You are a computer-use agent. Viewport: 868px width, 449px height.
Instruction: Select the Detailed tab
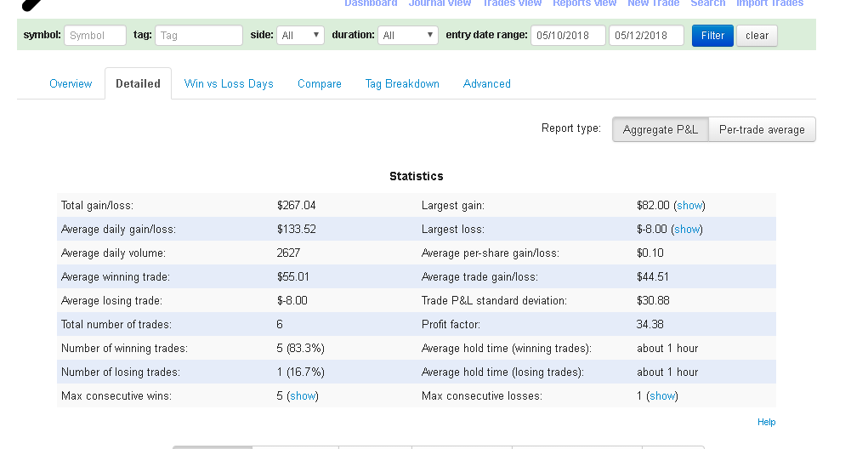point(138,83)
